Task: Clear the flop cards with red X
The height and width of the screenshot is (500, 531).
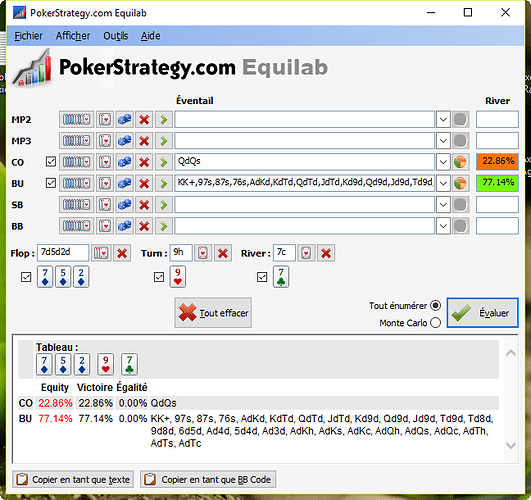Action: 122,253
